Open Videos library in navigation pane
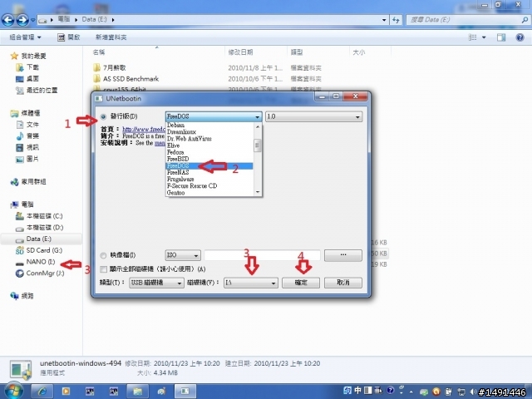The height and width of the screenshot is (399, 532). coord(27,147)
